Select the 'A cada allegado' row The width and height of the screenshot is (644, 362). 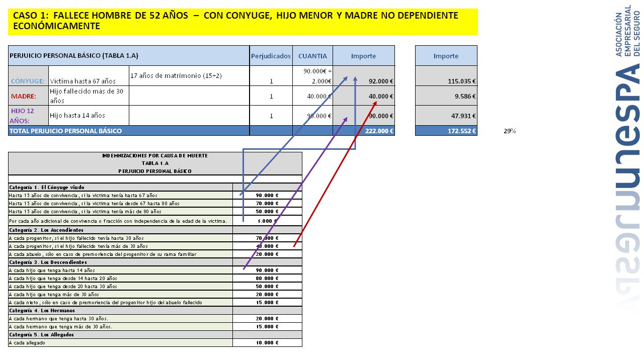[x=155, y=342]
